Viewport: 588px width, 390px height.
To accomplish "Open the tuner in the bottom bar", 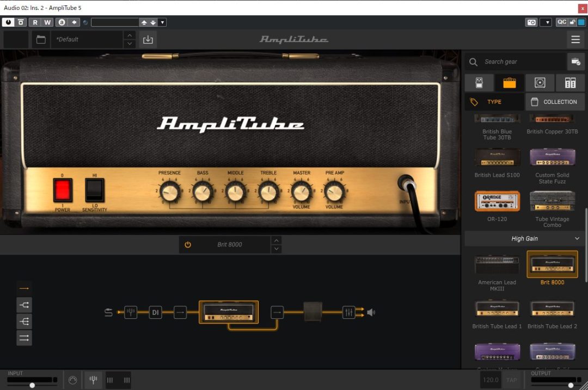I will tap(94, 380).
